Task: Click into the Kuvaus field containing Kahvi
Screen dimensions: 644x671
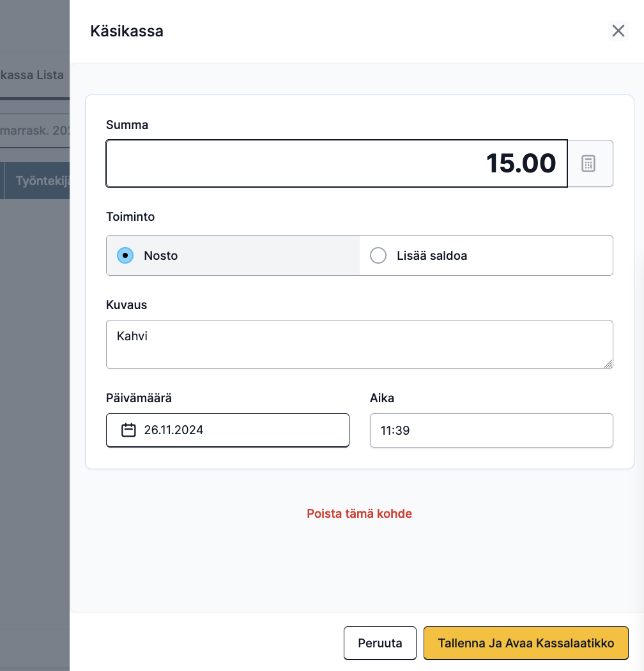Action: click(x=359, y=345)
